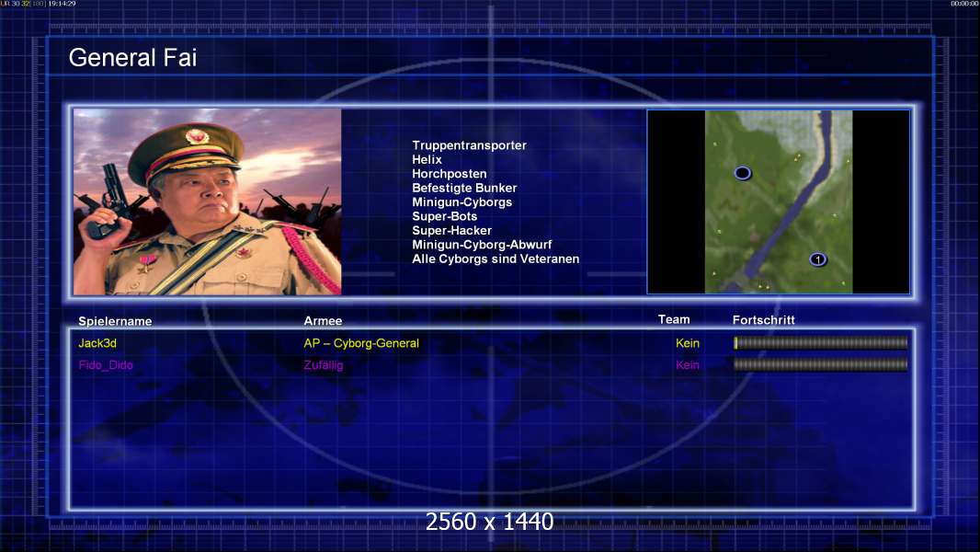Click Fido_Dido's loading progress bar
Screen dimensions: 980x552
tap(821, 364)
